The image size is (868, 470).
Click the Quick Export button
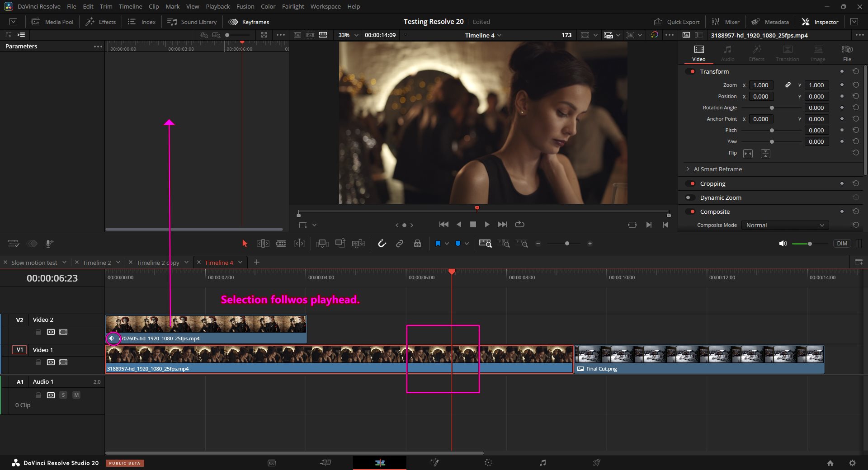(676, 22)
